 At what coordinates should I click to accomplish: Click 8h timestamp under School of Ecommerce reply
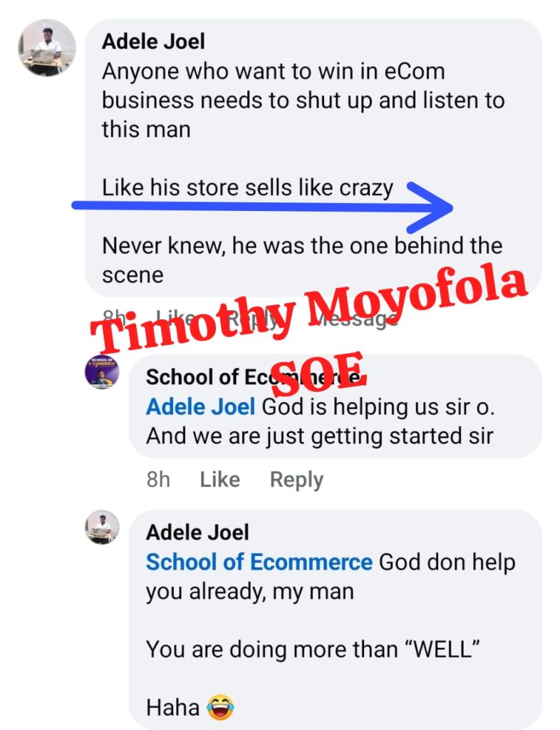point(158,480)
